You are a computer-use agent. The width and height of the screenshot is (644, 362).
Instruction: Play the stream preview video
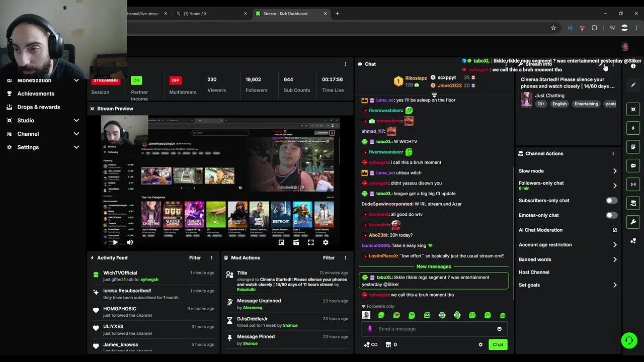(115, 242)
